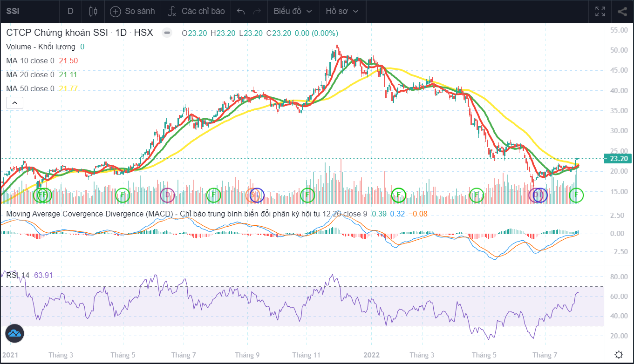Screen dimensions: 634x364
Task: Redo the last chart action
Action: [x=257, y=11]
